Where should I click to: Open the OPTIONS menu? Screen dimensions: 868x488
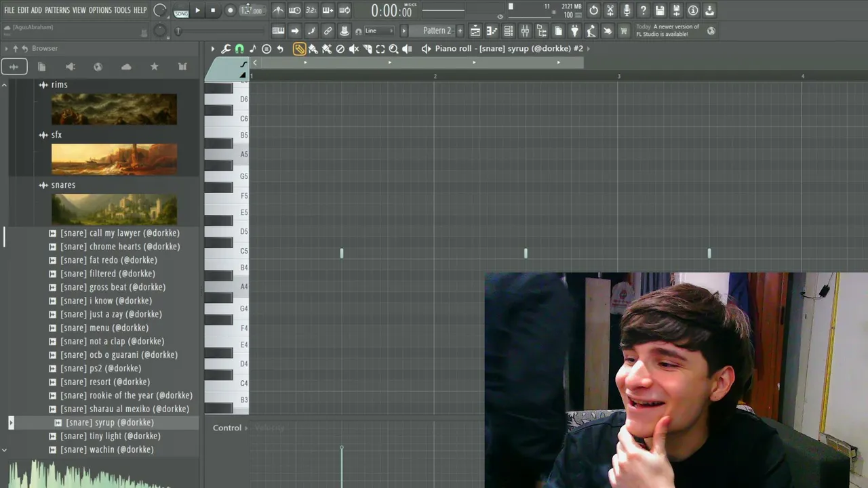point(100,10)
